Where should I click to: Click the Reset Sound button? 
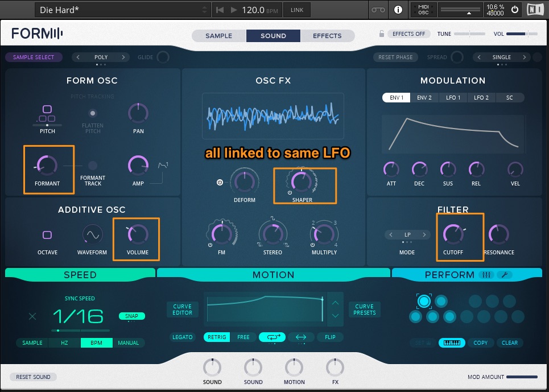pos(33,377)
